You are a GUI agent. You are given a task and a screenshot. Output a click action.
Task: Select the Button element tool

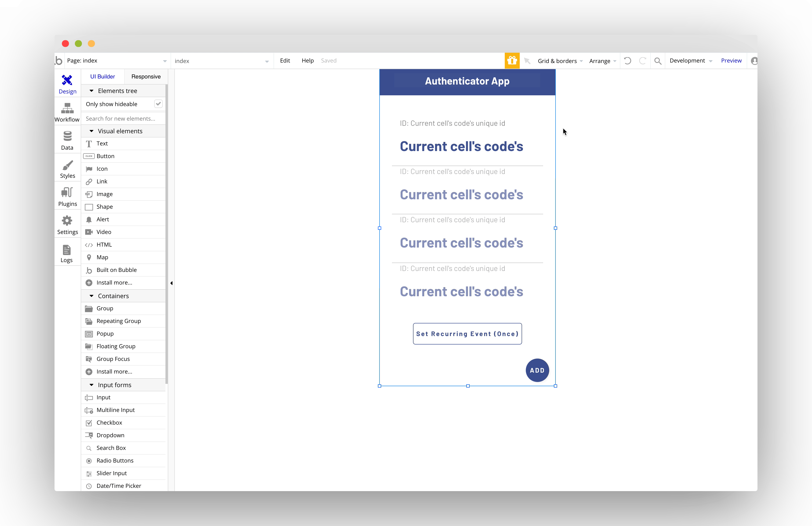tap(123, 156)
